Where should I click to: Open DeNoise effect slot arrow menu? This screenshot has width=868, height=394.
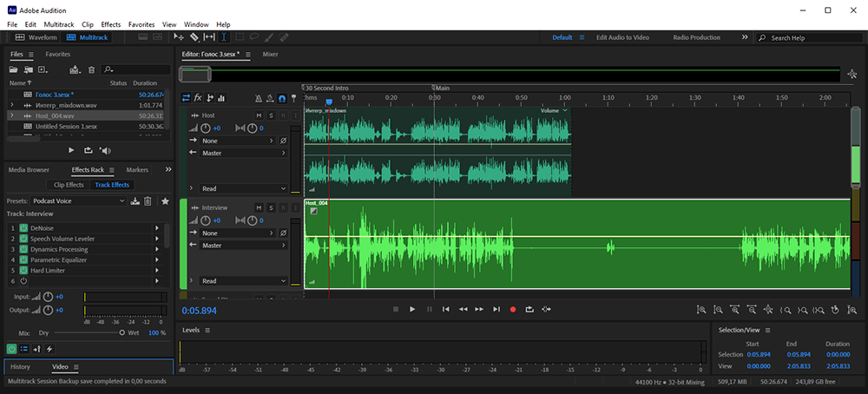click(156, 228)
